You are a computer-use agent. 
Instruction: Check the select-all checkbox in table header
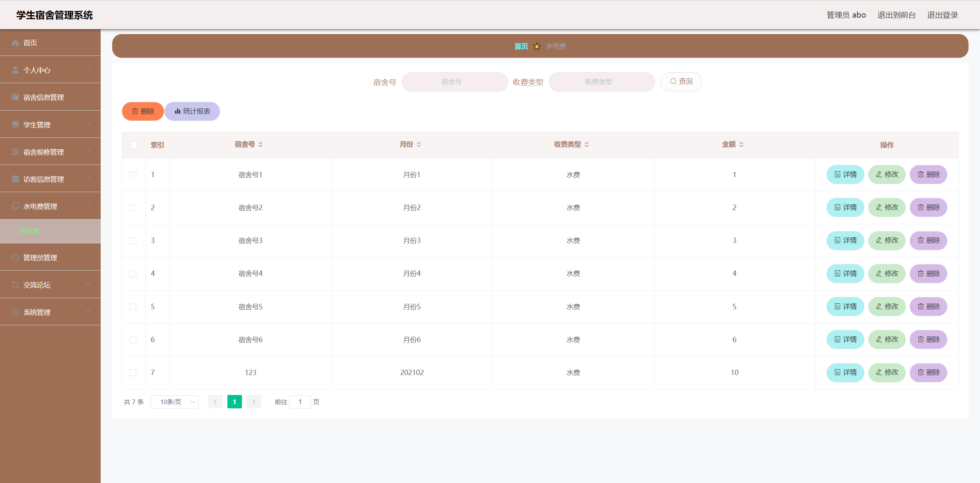click(134, 145)
